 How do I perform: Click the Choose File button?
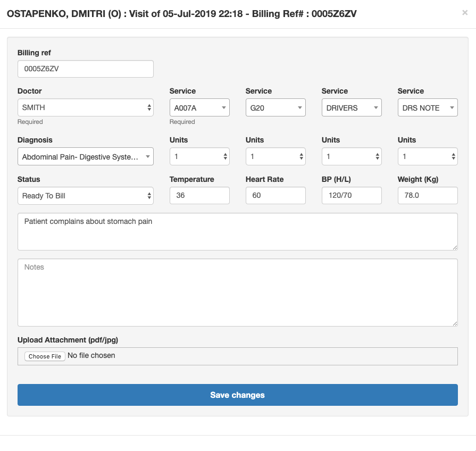[x=45, y=356]
